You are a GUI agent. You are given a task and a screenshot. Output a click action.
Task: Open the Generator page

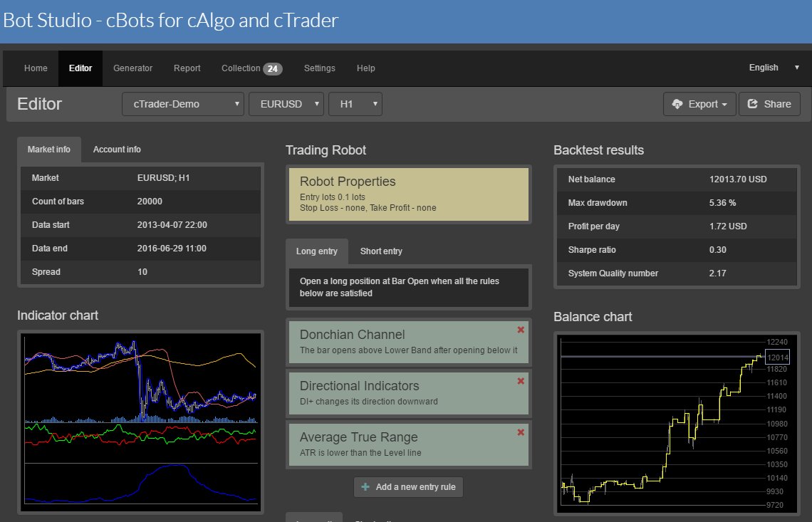coord(133,68)
